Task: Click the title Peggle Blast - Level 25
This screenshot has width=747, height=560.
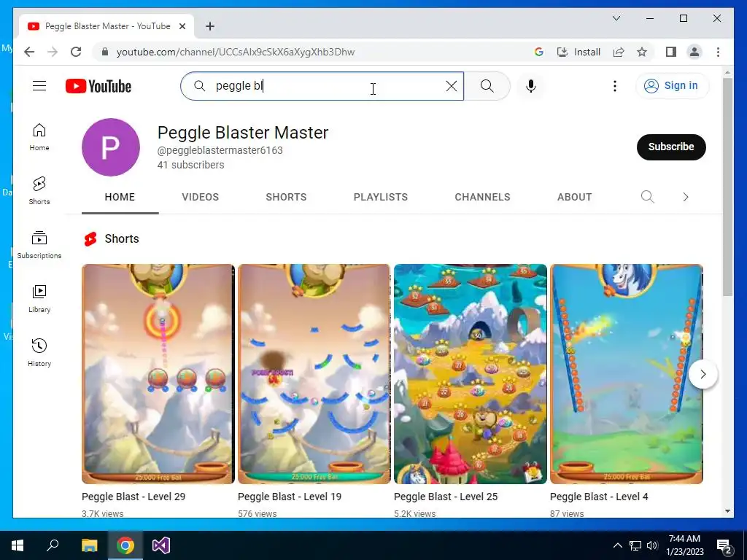Action: pos(446,497)
